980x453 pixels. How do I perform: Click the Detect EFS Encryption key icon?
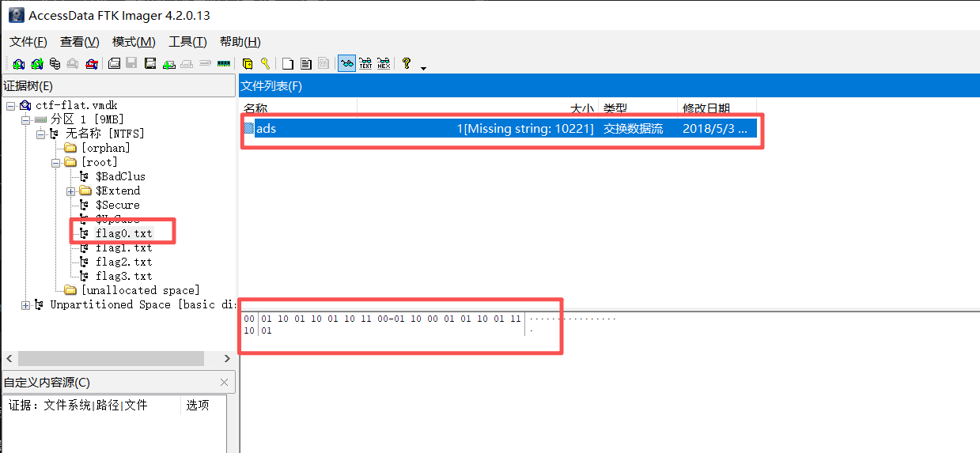click(x=265, y=64)
